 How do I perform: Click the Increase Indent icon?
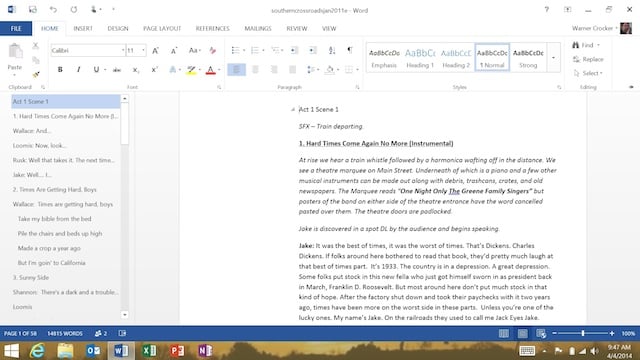[313, 50]
